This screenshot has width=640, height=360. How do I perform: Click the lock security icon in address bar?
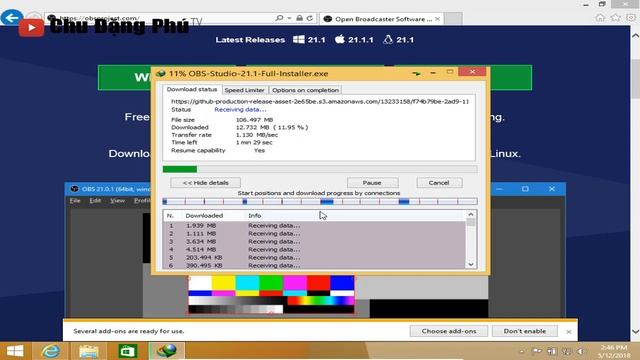tap(300, 18)
